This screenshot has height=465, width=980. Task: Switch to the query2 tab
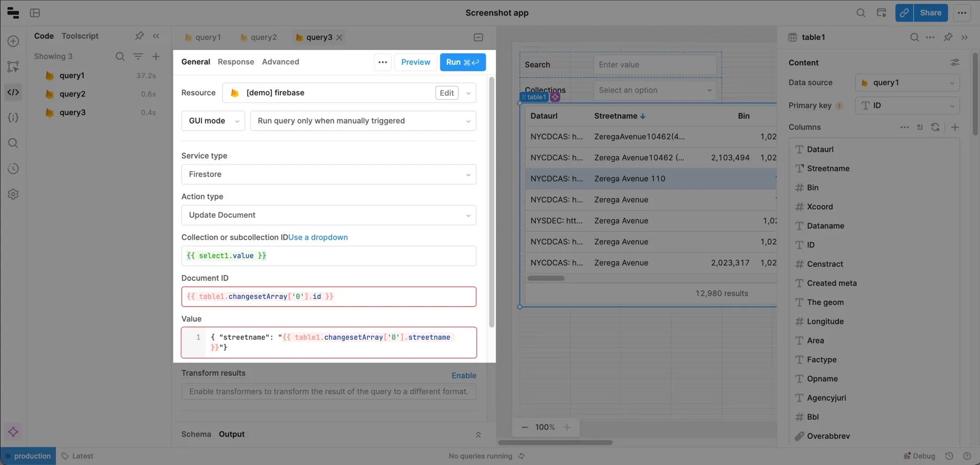click(258, 38)
